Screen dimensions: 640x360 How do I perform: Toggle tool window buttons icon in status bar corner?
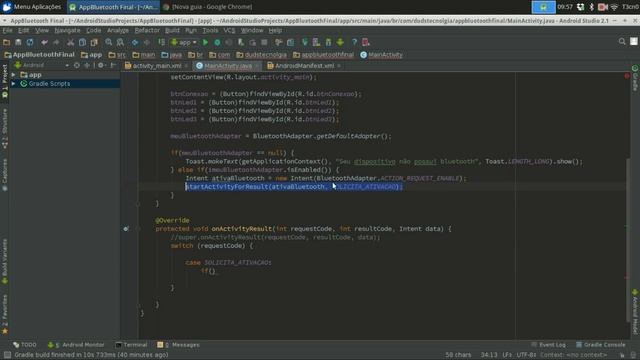(7, 355)
